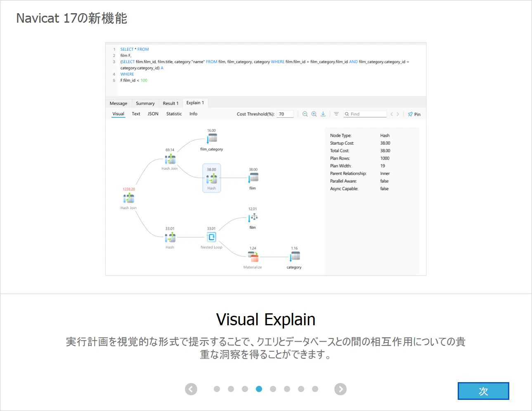Select the sixth pagination dot

[x=287, y=389]
